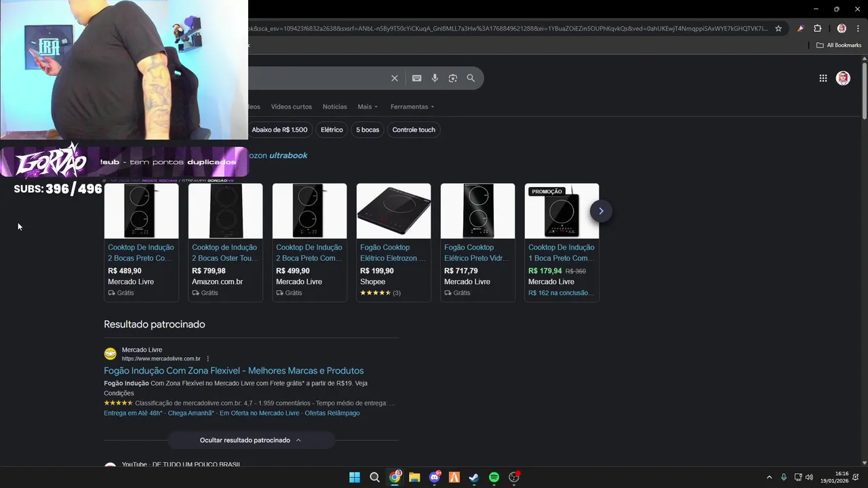The width and height of the screenshot is (868, 488).
Task: Open the Chrome three-dot menu
Action: (858, 28)
